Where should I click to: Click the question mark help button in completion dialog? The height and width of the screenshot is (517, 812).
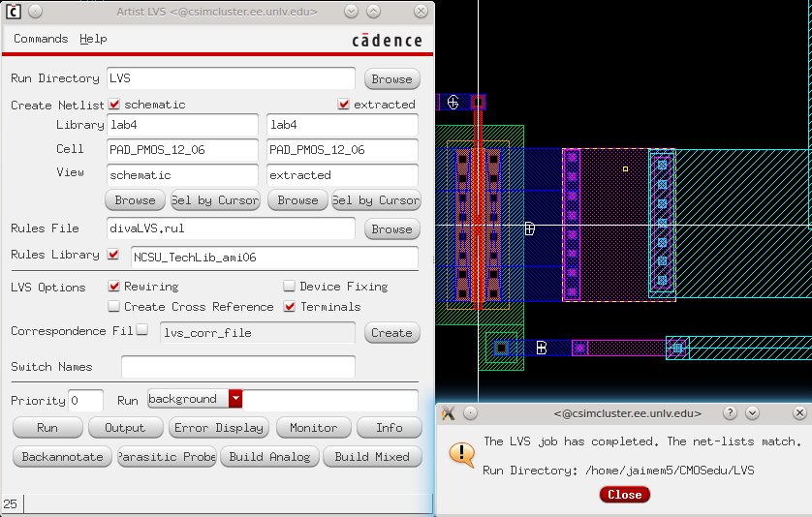coord(730,412)
